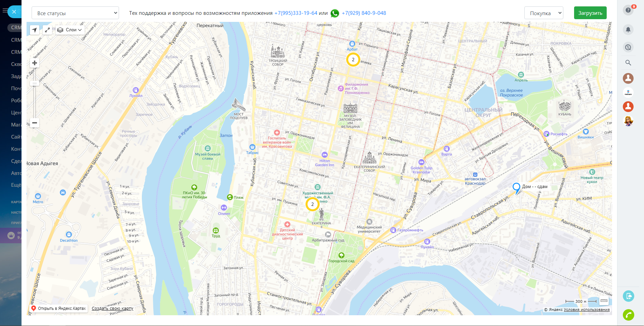Open the redham logo contact
Viewport: 644px width, 326px height.
[x=628, y=93]
